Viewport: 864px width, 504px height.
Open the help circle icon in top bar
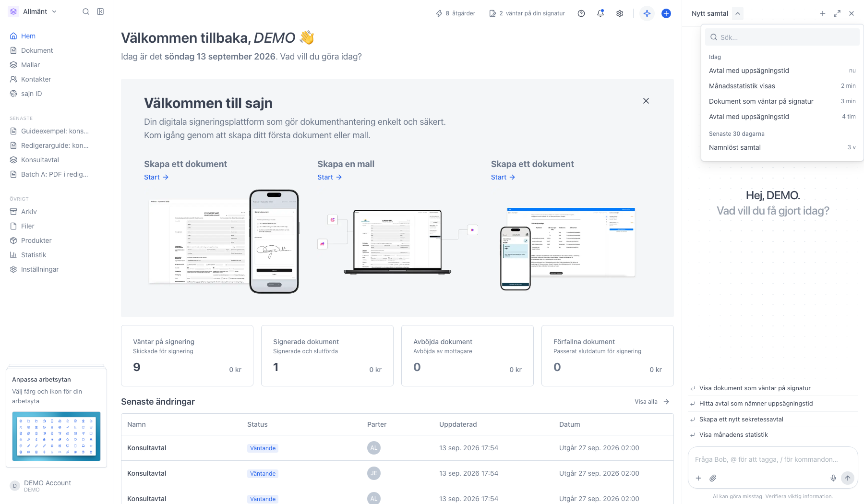pos(581,13)
